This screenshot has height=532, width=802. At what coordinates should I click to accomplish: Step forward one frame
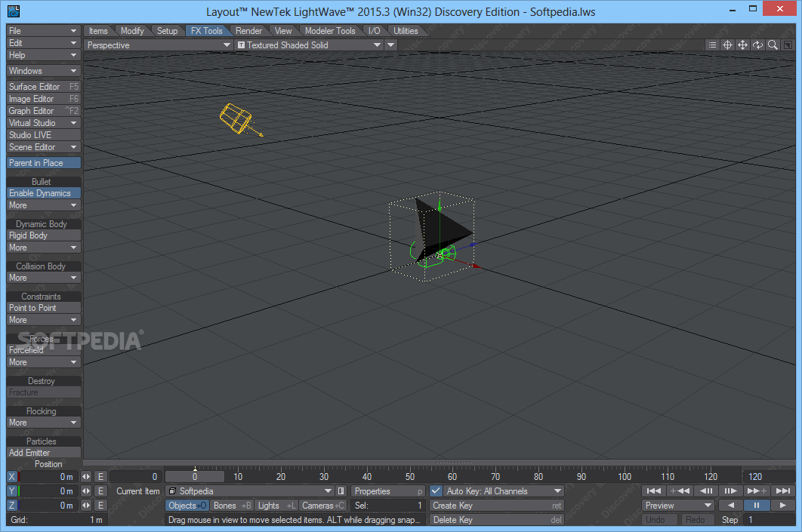coord(730,490)
